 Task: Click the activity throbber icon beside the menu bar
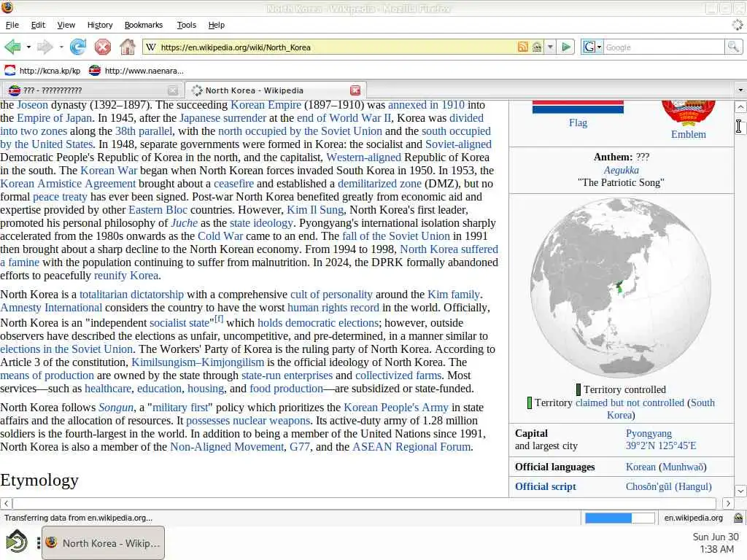click(x=738, y=25)
